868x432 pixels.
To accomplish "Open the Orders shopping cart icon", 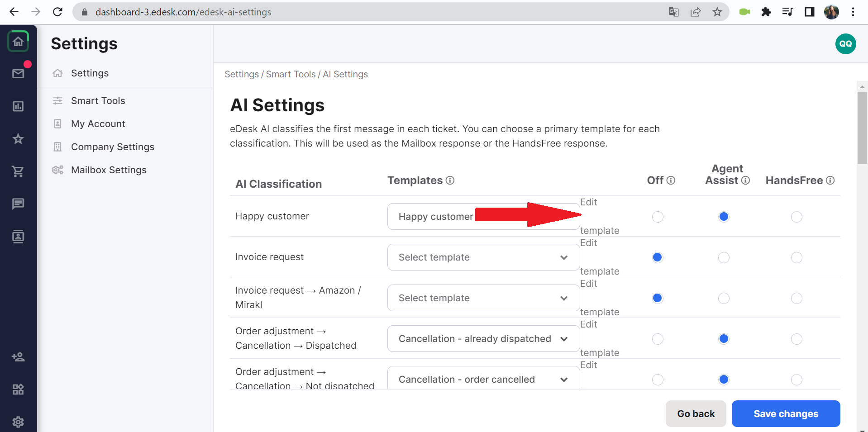I will [x=18, y=171].
